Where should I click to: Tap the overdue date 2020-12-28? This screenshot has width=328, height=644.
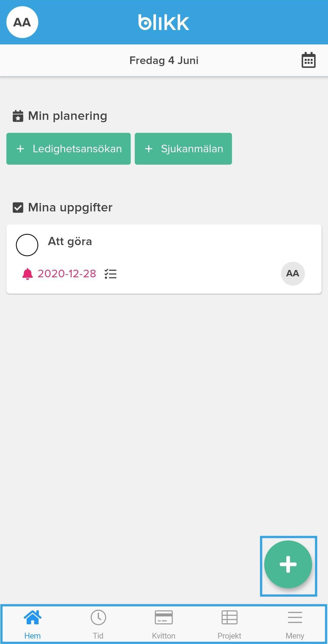tap(67, 274)
